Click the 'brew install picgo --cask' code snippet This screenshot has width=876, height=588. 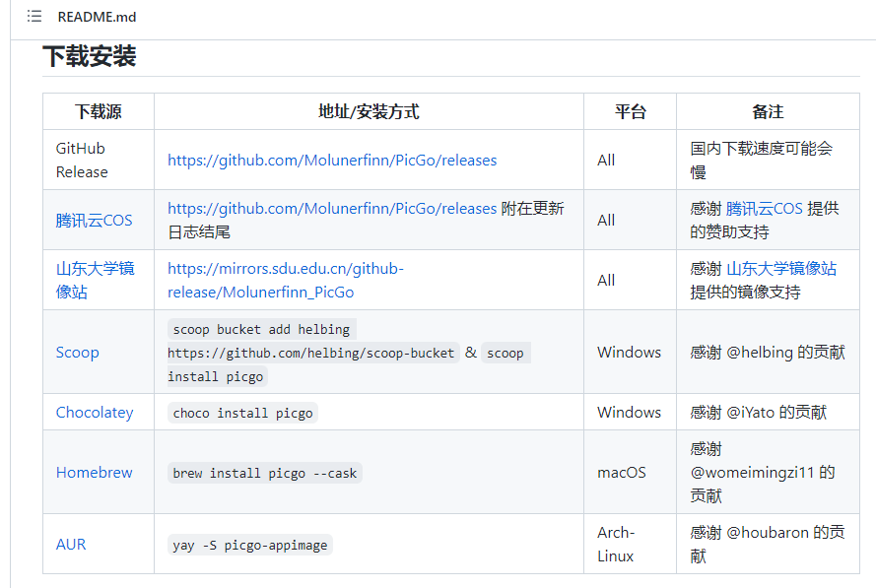coord(265,473)
